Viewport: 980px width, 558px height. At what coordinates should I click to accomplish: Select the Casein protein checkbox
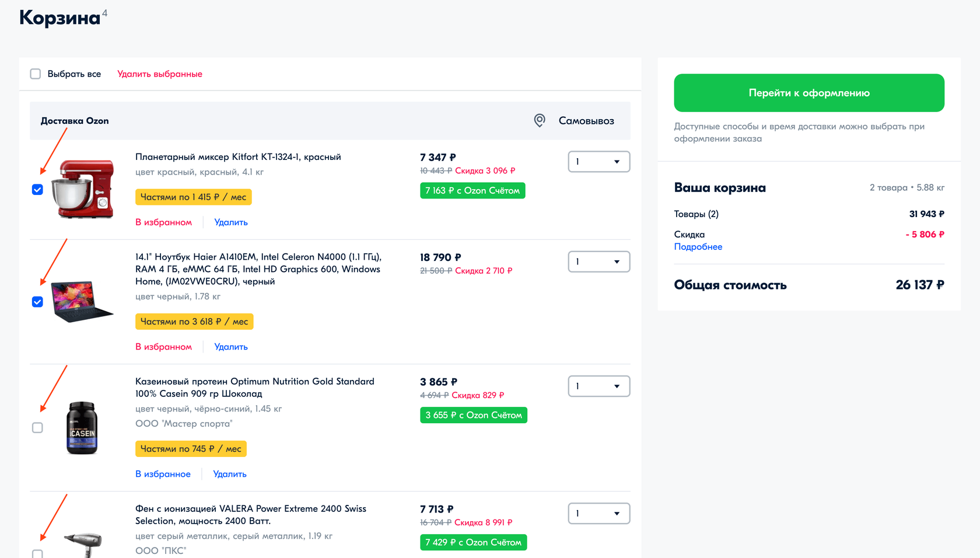point(37,428)
